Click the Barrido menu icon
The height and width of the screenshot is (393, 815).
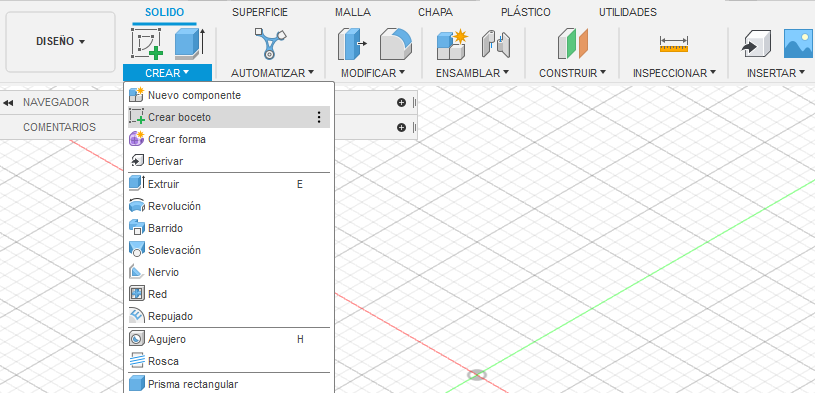pos(136,228)
